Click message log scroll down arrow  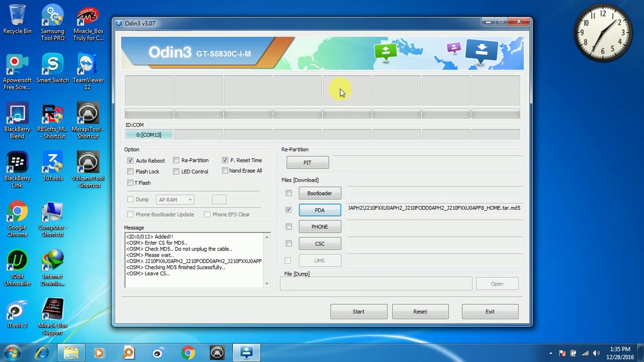click(x=267, y=284)
